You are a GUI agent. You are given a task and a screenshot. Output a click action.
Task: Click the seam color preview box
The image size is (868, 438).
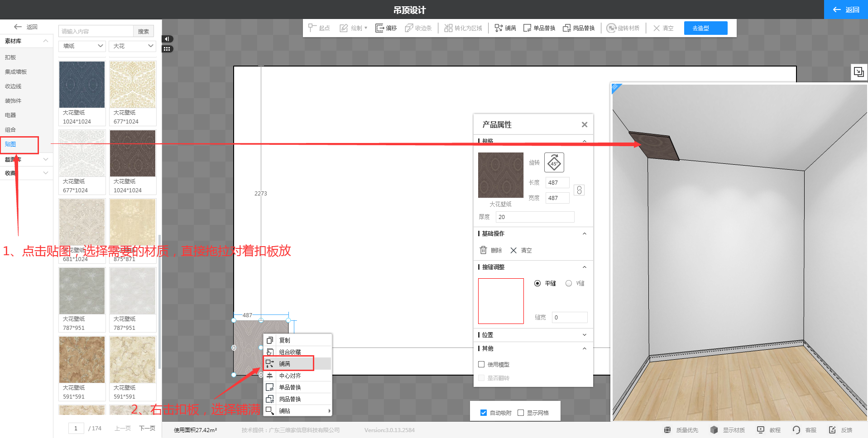501,301
